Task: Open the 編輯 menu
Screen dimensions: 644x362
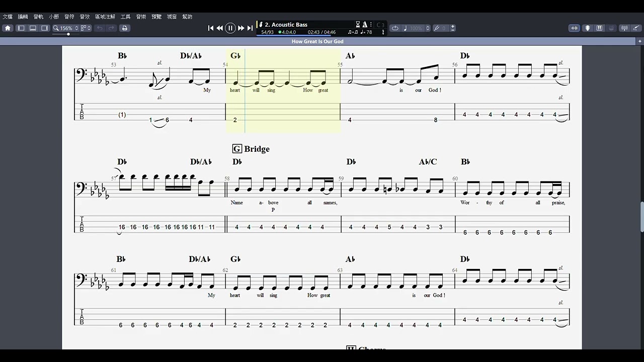Action: pyautogui.click(x=23, y=17)
